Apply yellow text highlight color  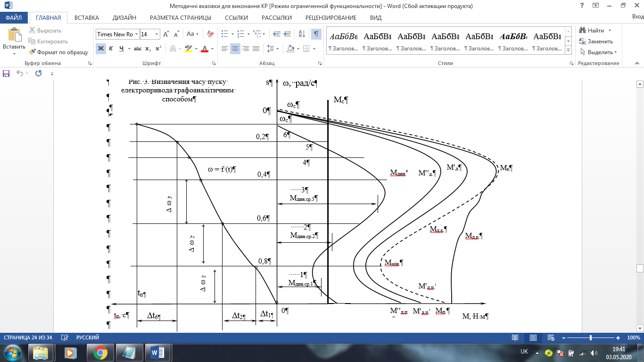188,49
